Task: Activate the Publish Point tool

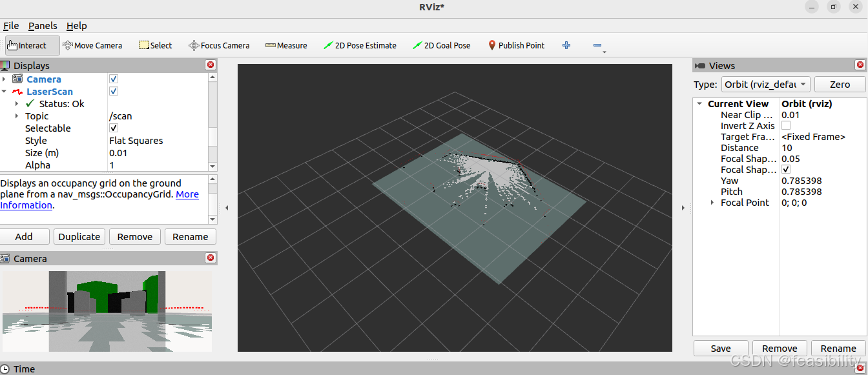Action: pyautogui.click(x=516, y=45)
